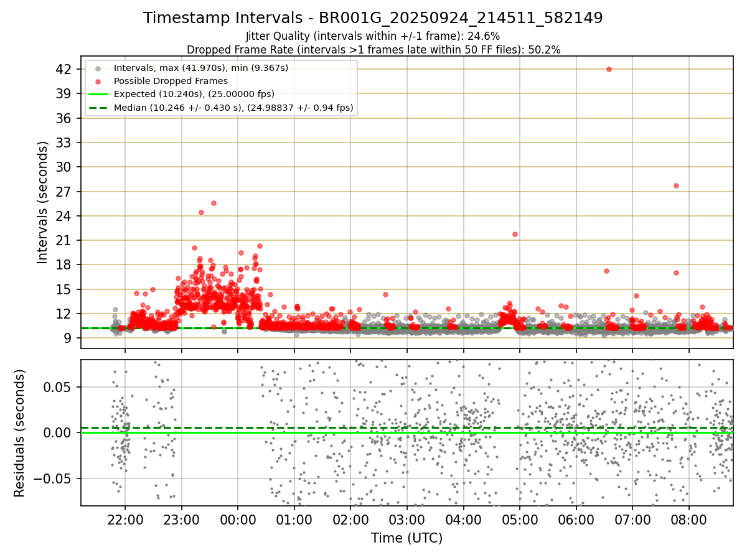Click the highest red point near 25.6 seconds

(214, 203)
